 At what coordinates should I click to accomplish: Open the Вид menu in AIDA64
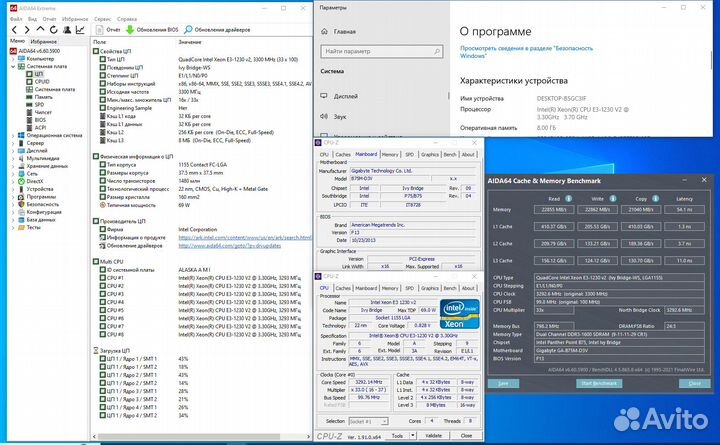32,19
